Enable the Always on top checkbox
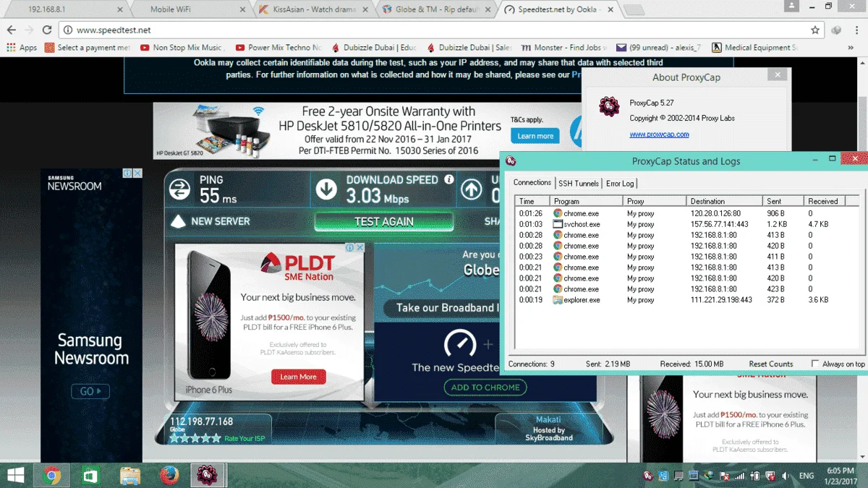Viewport: 868px width, 488px height. coord(816,364)
